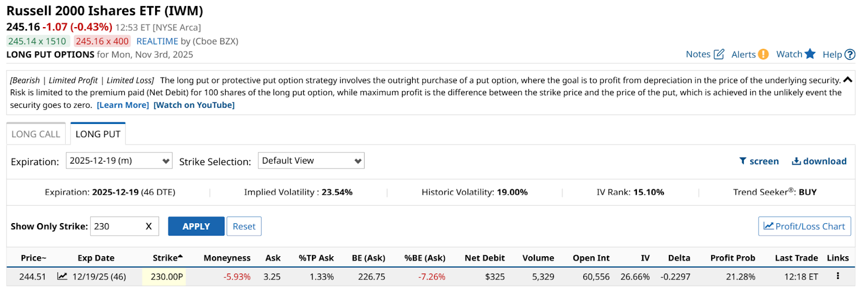This screenshot has width=868, height=293.
Task: Click the Reset button
Action: click(x=244, y=226)
